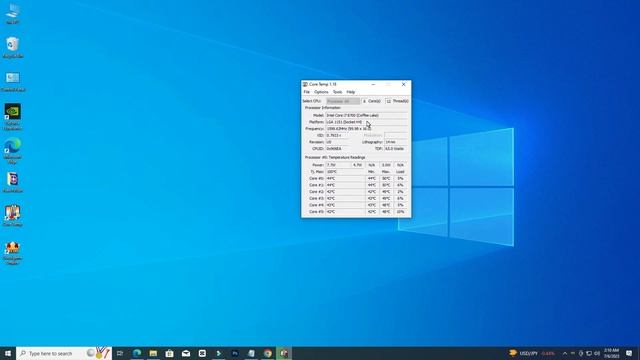The width and height of the screenshot is (640, 360).
Task: Open the Help menu in Core Temp
Action: pyautogui.click(x=351, y=92)
